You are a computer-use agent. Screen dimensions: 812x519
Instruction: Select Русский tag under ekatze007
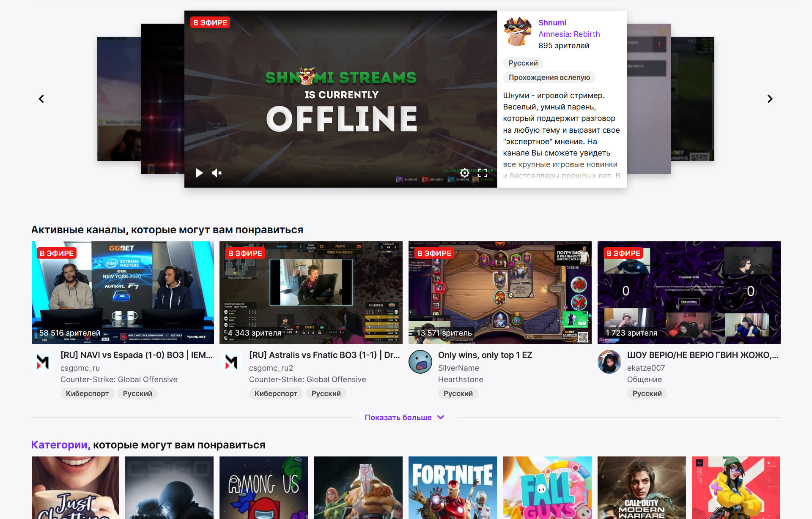[647, 393]
